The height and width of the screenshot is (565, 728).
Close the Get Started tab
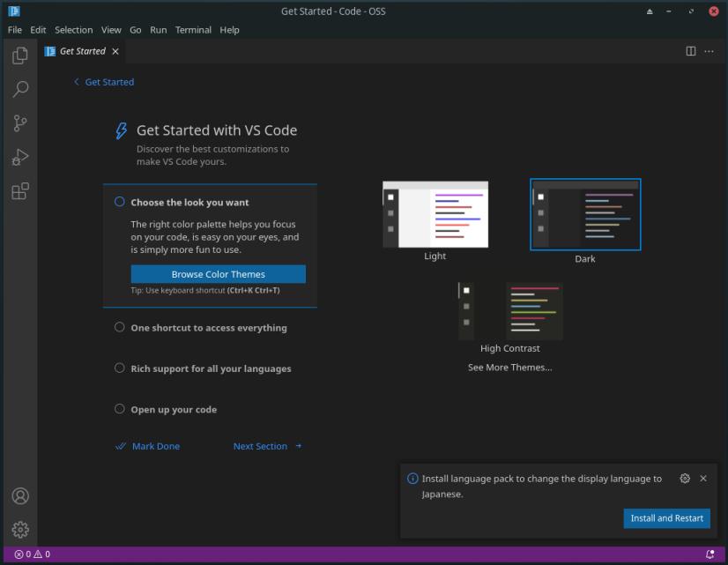click(x=115, y=51)
